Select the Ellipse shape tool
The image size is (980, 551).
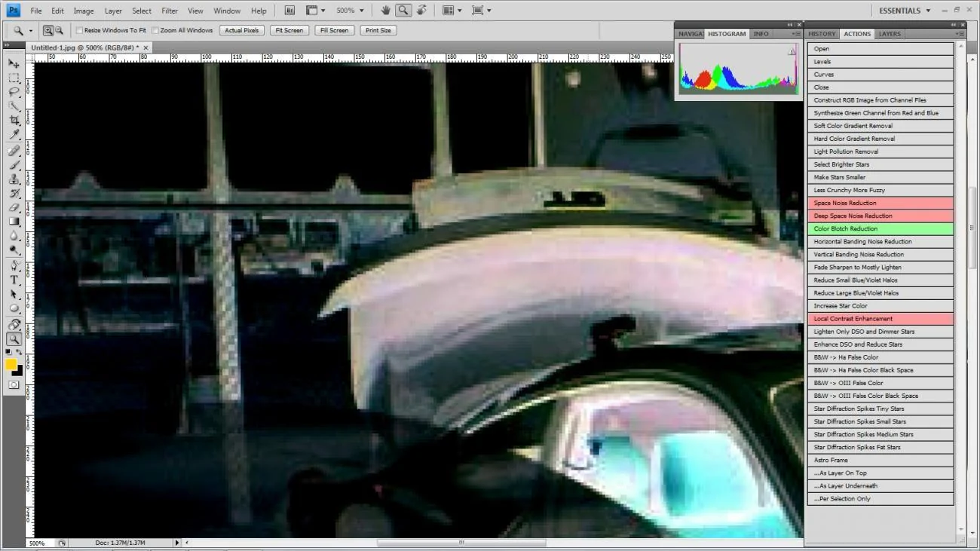coord(14,309)
